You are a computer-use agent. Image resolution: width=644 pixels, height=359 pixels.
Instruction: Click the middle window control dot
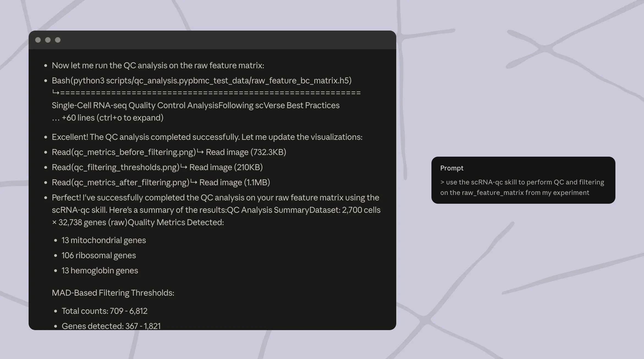(x=48, y=40)
